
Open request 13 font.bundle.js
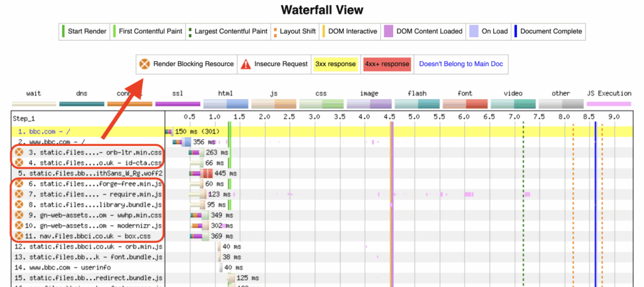pyautogui.click(x=88, y=257)
